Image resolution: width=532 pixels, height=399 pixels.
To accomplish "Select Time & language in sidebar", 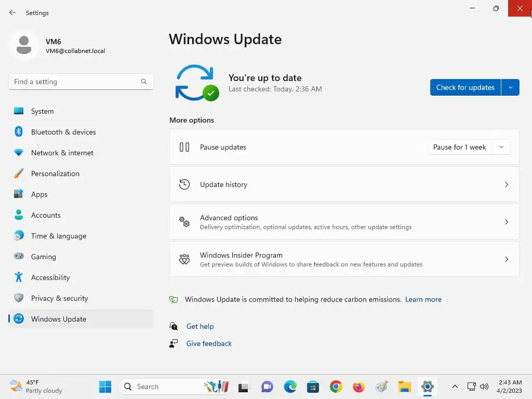I will (x=81, y=236).
